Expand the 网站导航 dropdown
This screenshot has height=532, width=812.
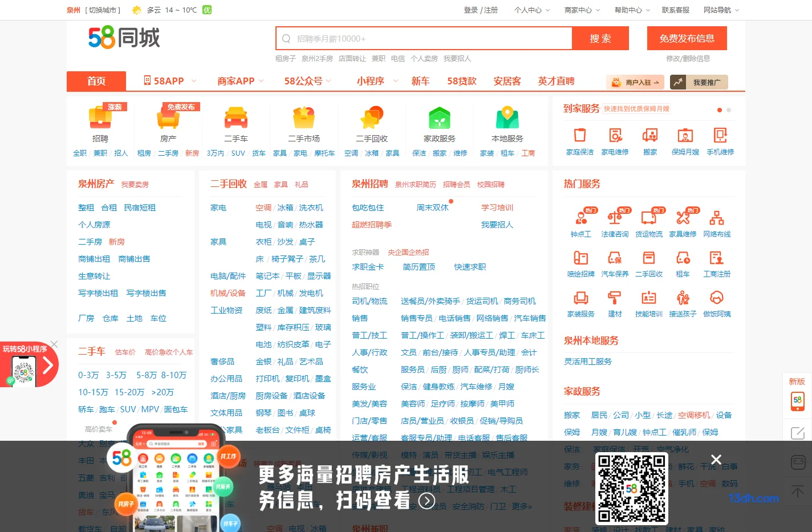(721, 10)
